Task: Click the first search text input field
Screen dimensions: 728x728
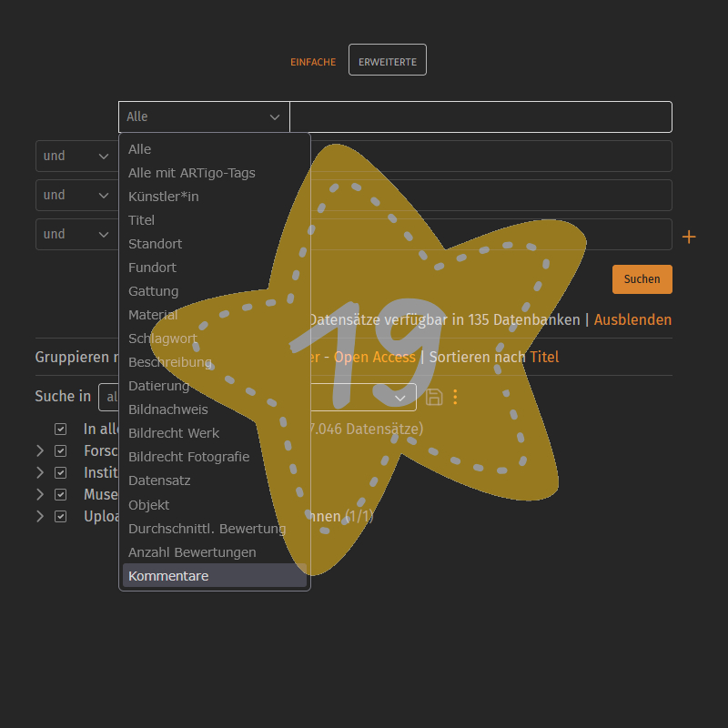Action: (480, 116)
